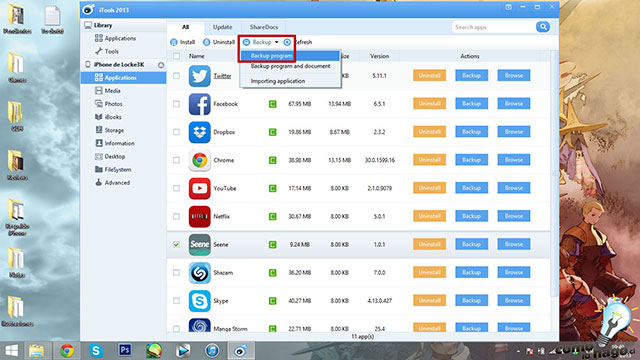The width and height of the screenshot is (640, 360).
Task: Click the search magnifier button
Action: (x=542, y=27)
